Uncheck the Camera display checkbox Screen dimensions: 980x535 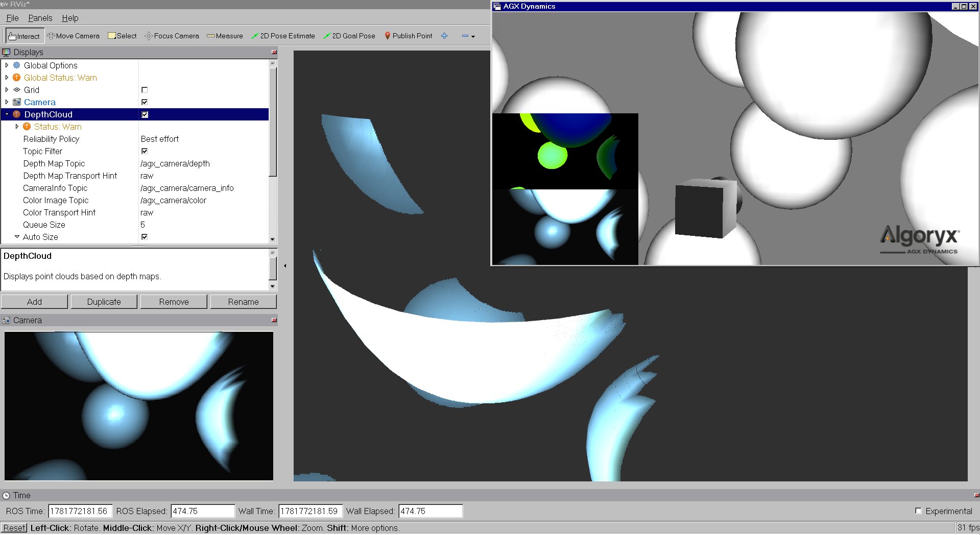click(x=145, y=102)
